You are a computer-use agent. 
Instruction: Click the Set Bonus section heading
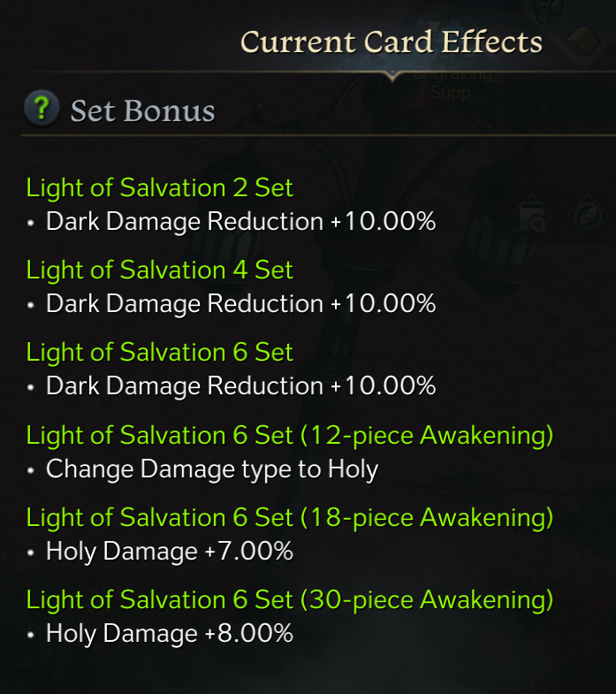[142, 111]
